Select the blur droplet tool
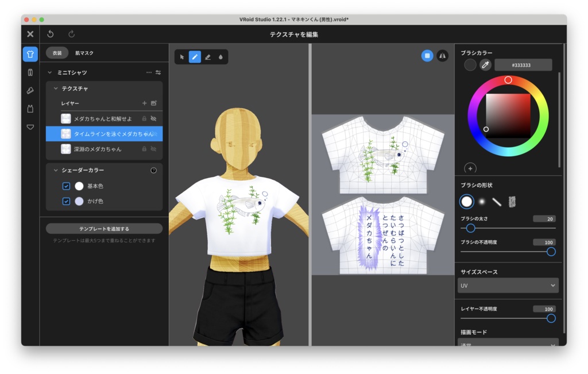588x374 pixels. [x=220, y=57]
